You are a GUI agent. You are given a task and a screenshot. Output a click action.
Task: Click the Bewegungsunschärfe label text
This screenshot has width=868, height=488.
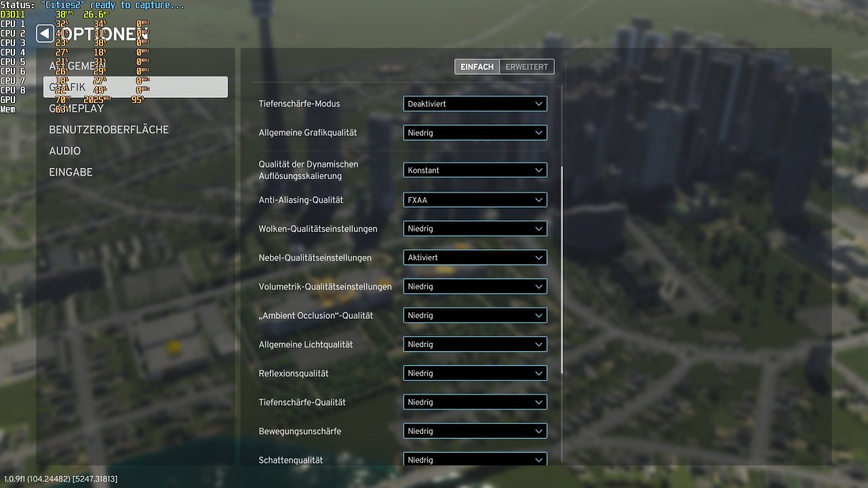(300, 431)
